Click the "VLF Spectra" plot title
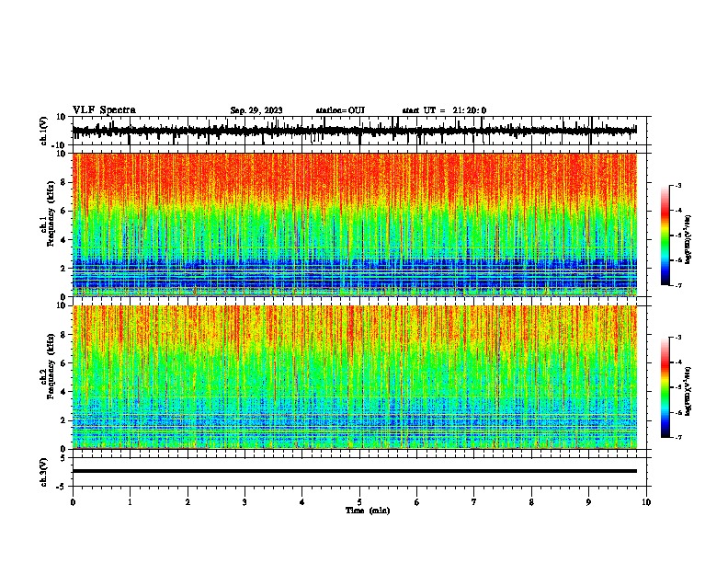The image size is (728, 563). pyautogui.click(x=105, y=110)
